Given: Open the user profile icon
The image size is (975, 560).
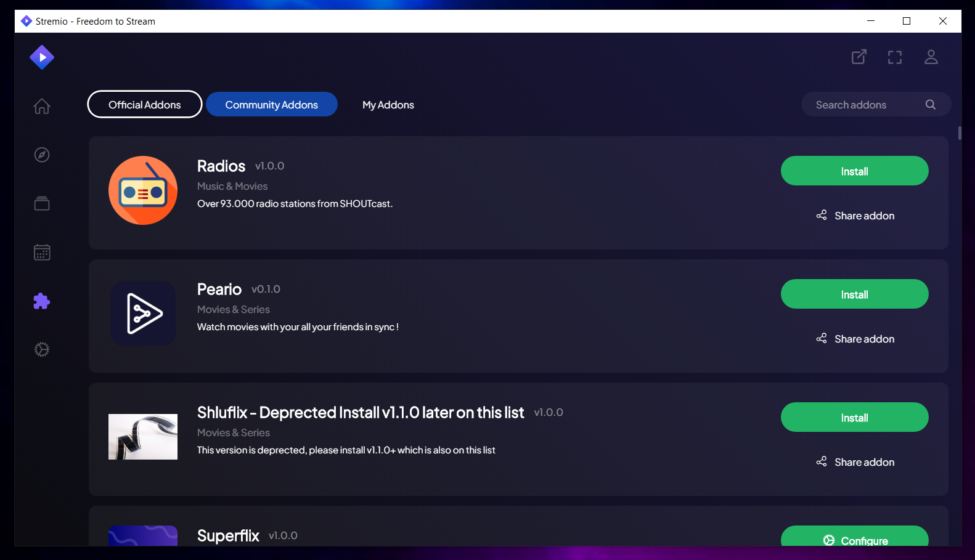Looking at the screenshot, I should 931,57.
